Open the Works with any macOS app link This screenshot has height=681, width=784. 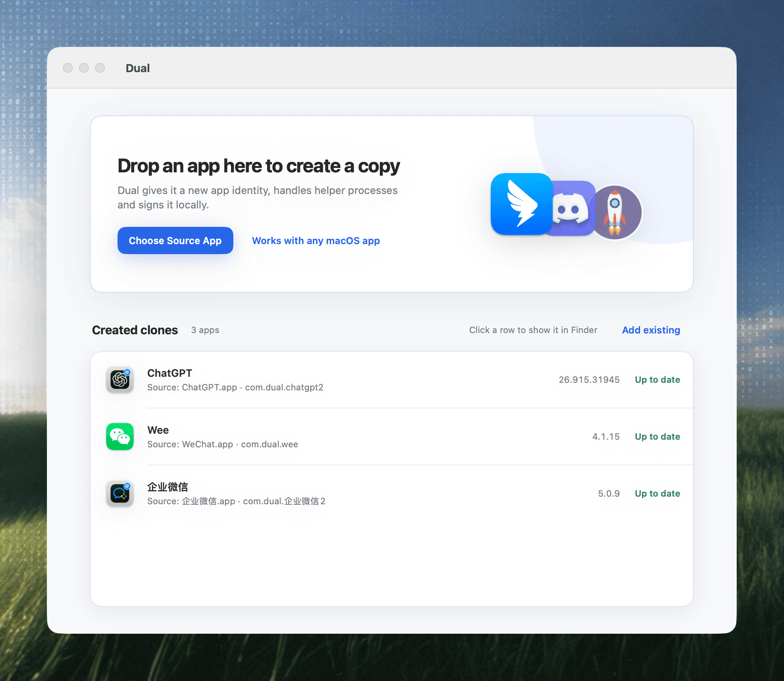coord(316,240)
